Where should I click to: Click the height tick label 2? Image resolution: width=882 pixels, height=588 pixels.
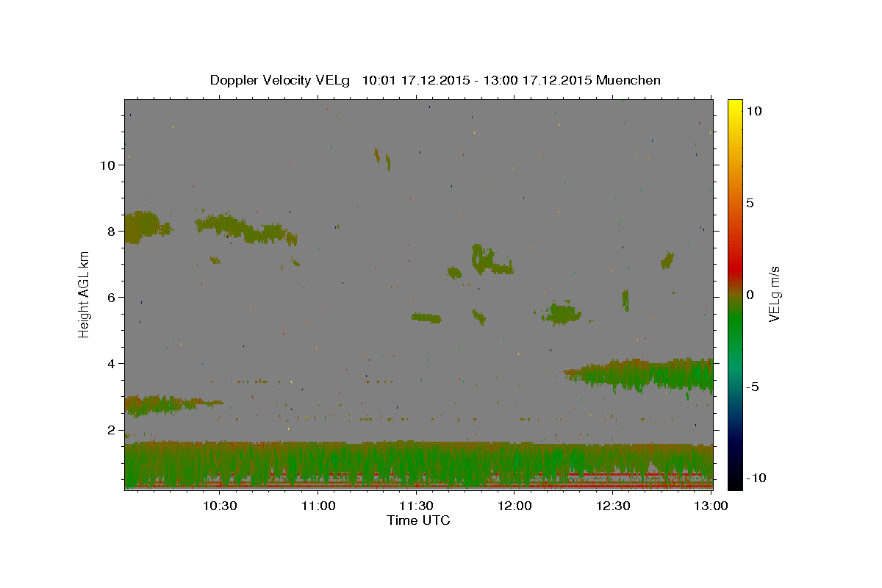point(112,430)
